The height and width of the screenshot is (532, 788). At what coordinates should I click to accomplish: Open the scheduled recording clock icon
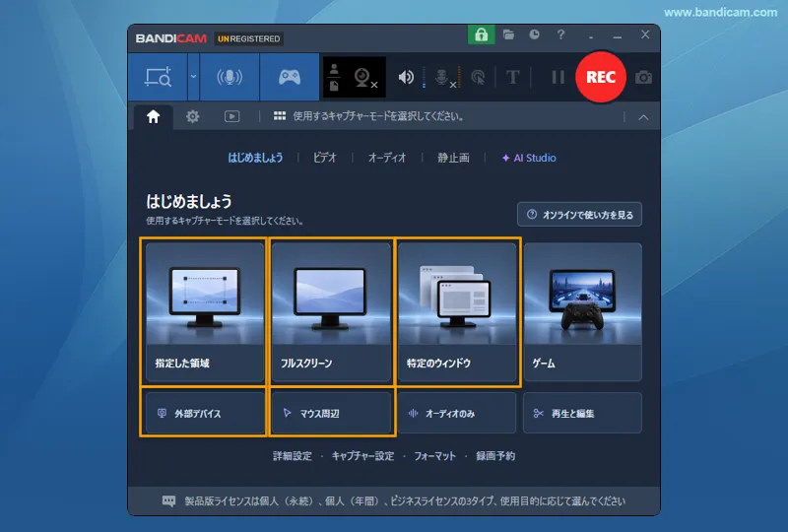pos(534,34)
